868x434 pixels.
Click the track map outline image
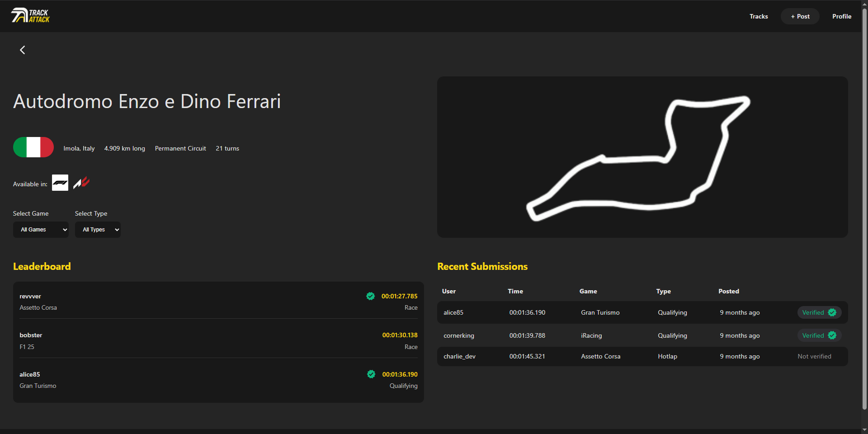pyautogui.click(x=642, y=157)
